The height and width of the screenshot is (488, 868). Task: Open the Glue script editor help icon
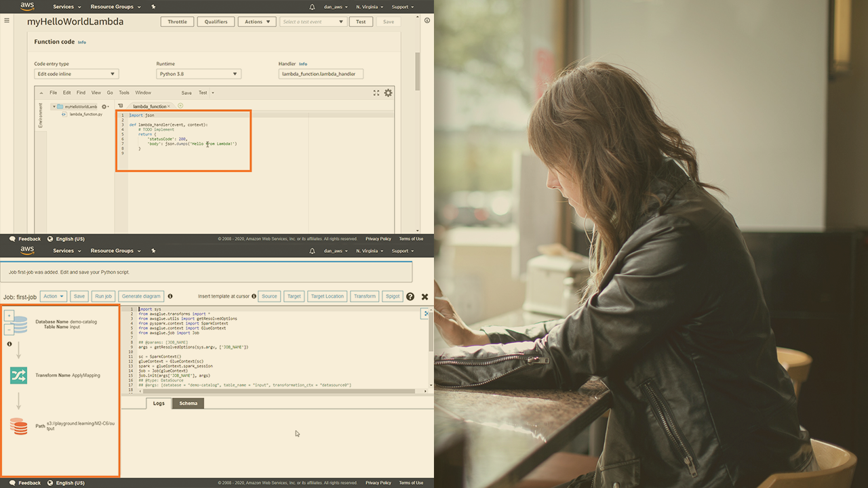[410, 296]
